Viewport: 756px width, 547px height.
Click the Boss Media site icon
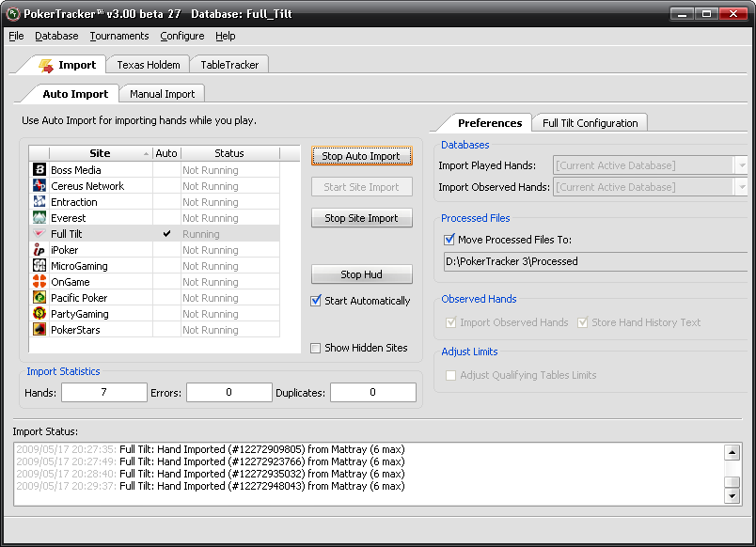click(39, 170)
